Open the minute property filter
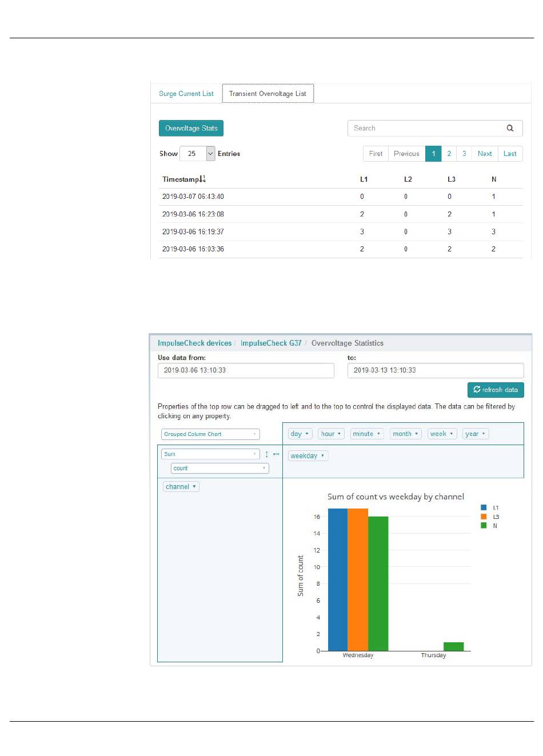 367,434
